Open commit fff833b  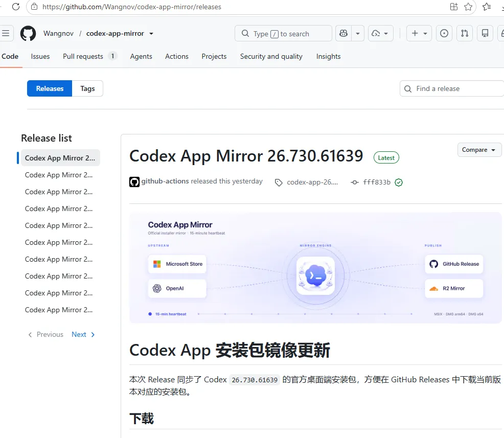(x=376, y=182)
